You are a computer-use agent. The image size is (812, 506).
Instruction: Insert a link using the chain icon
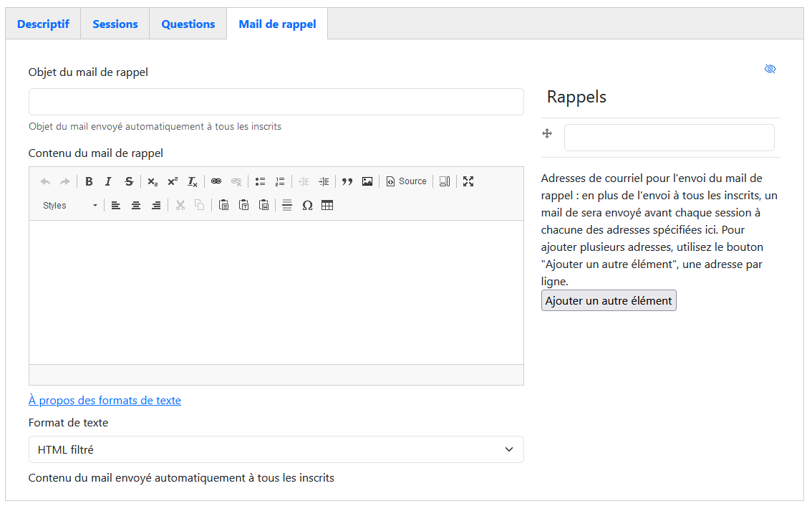(216, 181)
